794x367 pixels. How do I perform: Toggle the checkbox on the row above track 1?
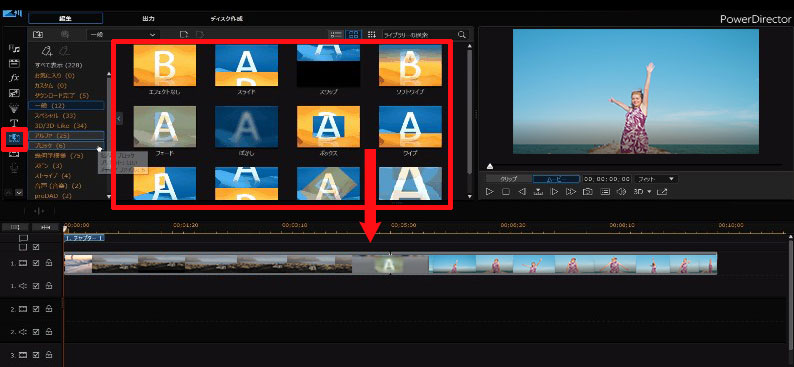click(36, 248)
